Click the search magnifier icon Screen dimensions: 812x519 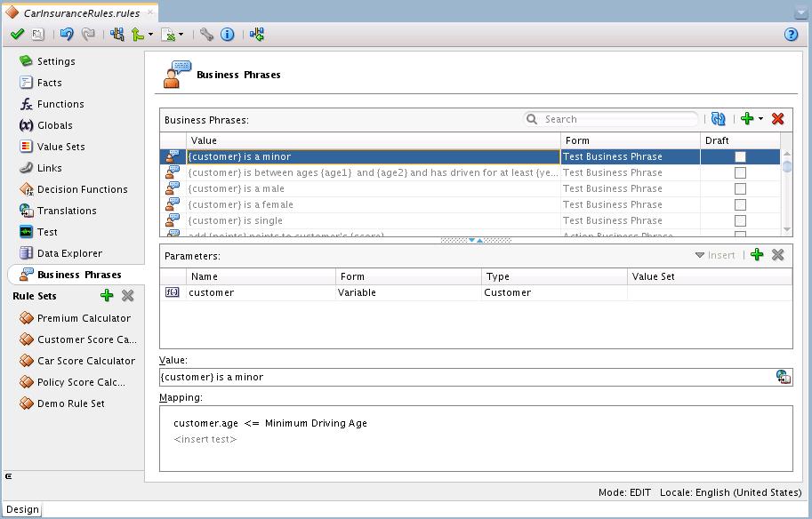(x=532, y=119)
